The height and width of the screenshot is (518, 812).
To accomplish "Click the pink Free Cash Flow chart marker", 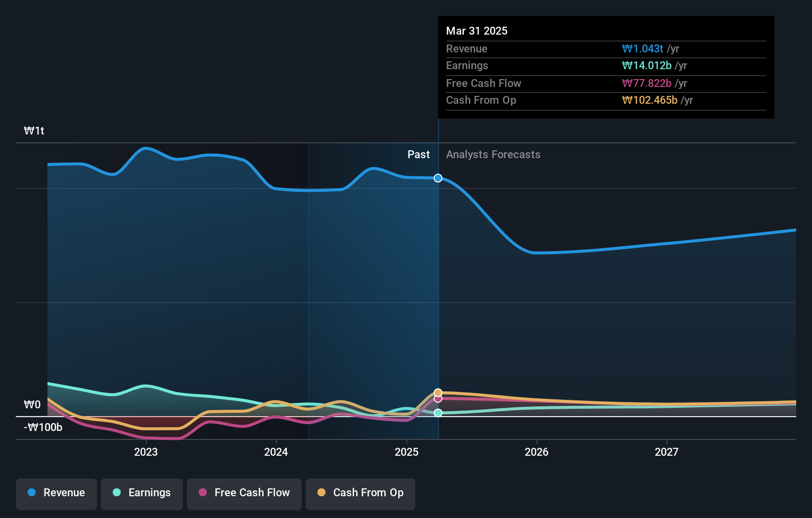I will (438, 398).
